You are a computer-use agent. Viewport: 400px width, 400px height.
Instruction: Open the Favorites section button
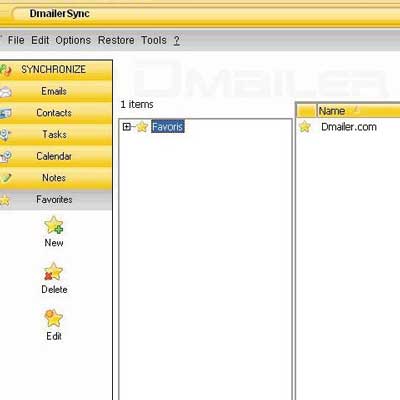(56, 200)
